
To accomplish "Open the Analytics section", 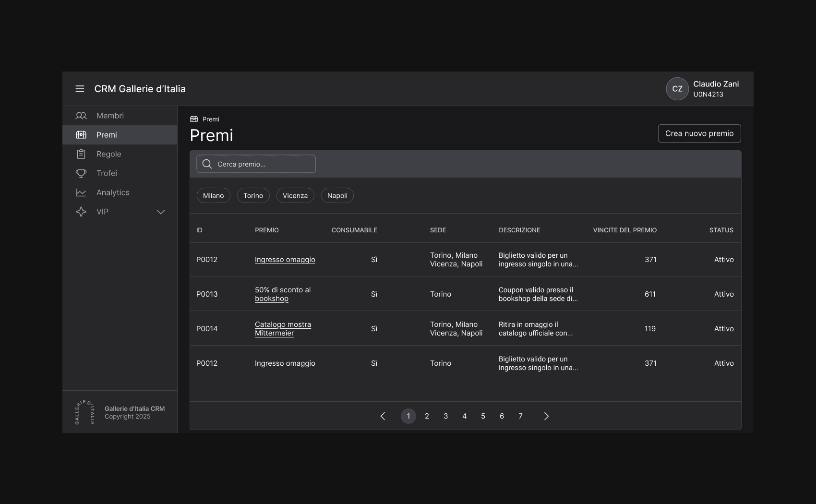I will [120, 192].
